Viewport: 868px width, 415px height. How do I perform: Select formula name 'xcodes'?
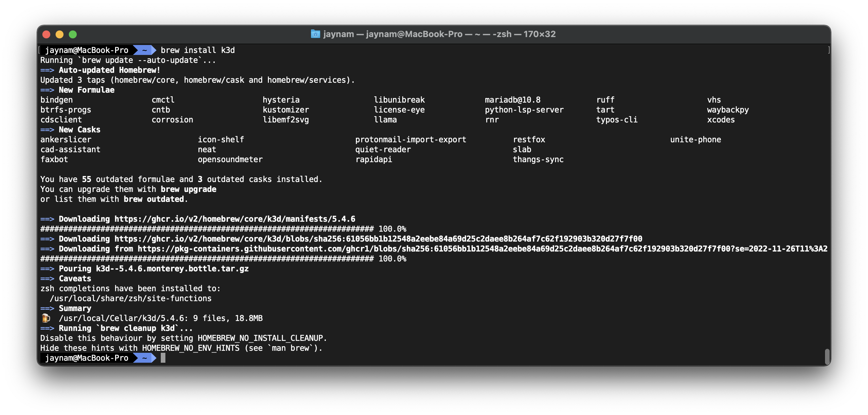click(x=721, y=120)
